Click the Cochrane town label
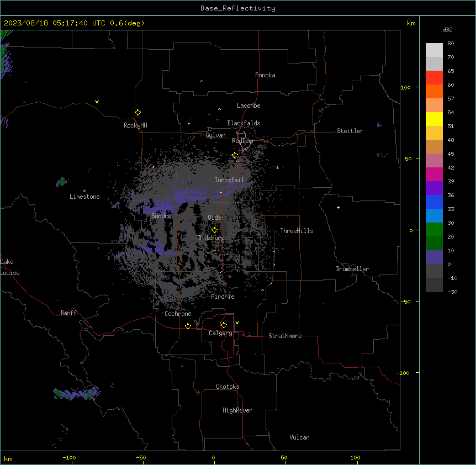Screen dimensions: 476x465 point(178,314)
